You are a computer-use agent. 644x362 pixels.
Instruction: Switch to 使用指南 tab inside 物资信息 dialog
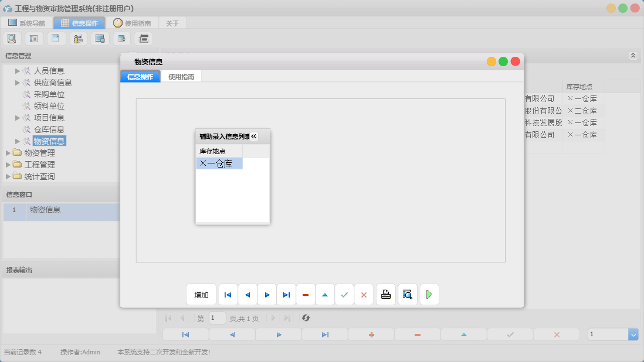pyautogui.click(x=181, y=76)
